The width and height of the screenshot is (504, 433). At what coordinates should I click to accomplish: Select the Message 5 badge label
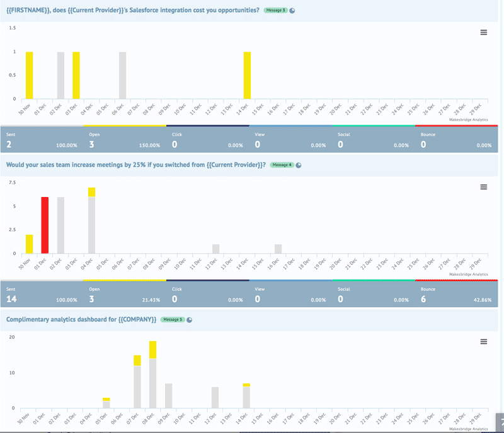pos(171,319)
